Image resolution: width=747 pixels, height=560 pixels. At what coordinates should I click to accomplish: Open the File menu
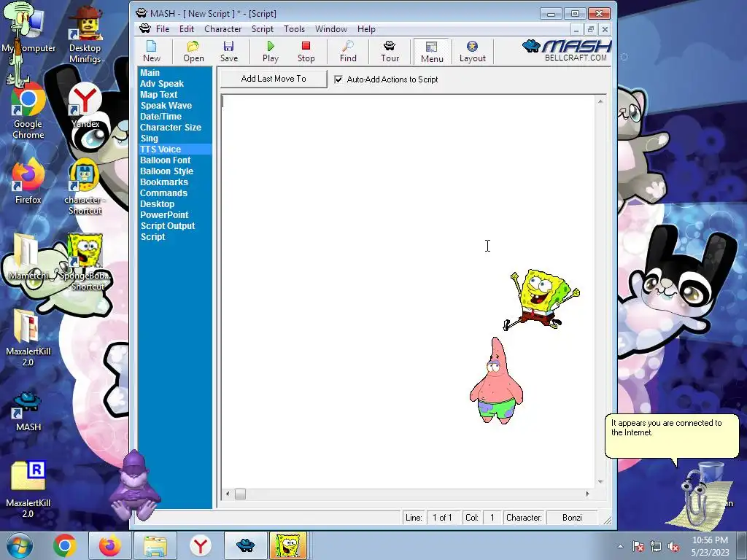pyautogui.click(x=163, y=29)
